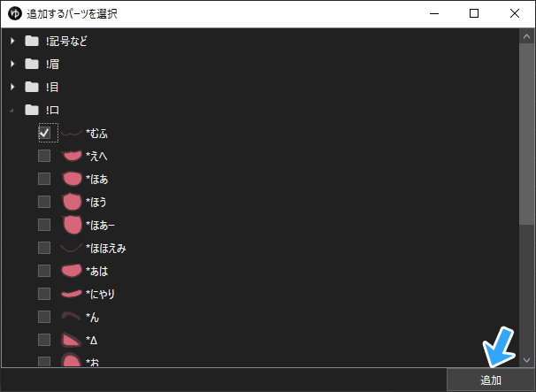
Task: Check the *ほあー checkbox
Action: tap(44, 225)
